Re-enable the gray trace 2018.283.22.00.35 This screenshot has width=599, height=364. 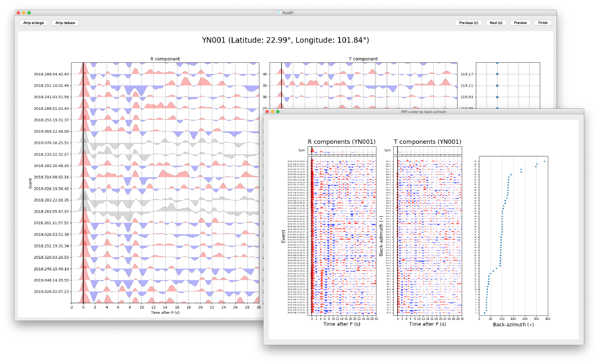(x=152, y=199)
